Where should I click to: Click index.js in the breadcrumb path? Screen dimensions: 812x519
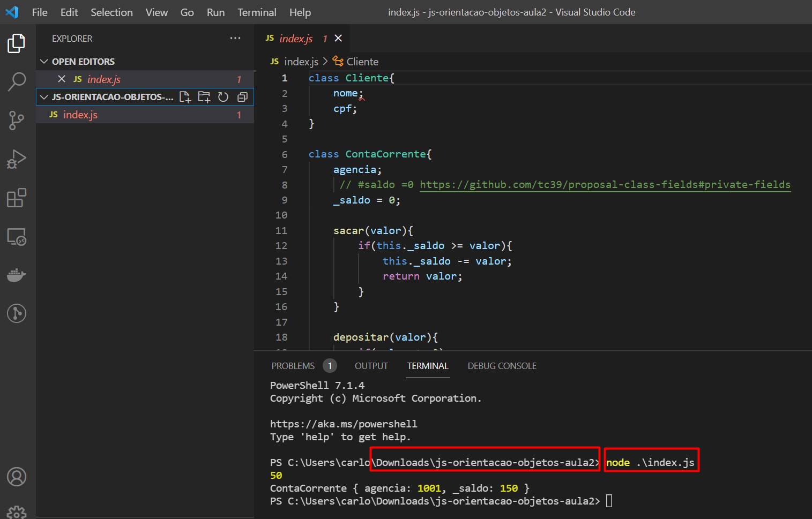[301, 62]
